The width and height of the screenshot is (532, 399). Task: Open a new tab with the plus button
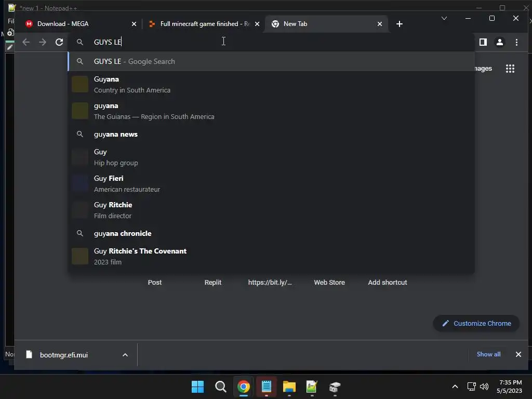coord(400,24)
